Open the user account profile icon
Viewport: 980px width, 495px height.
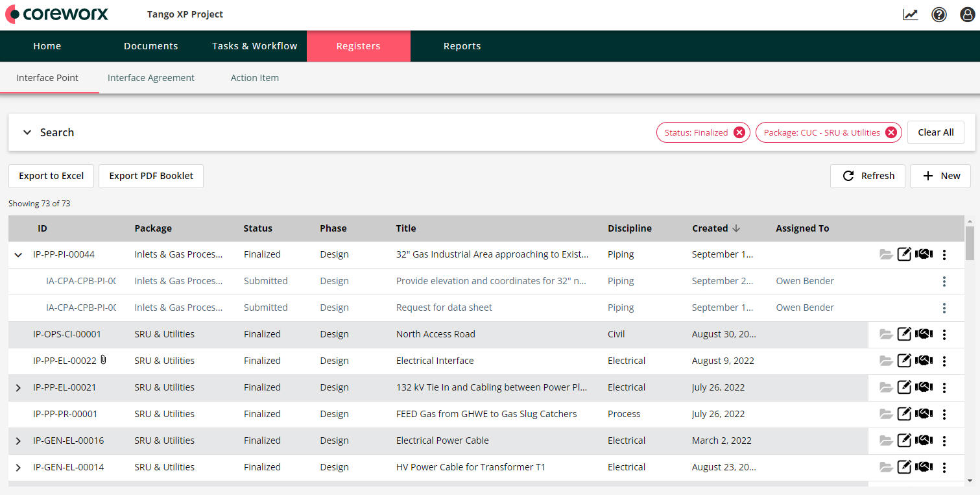coord(967,14)
